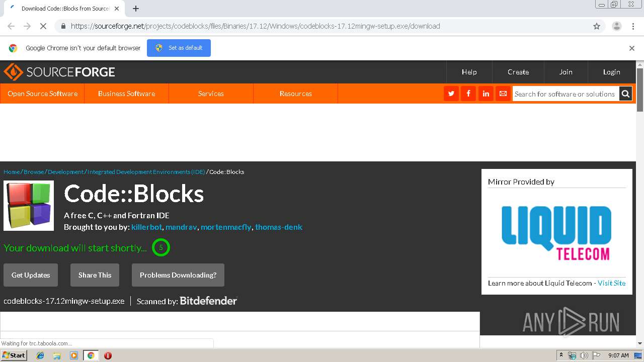Viewport: 644px width, 362px height.
Task: Open killerbot contributor profile
Action: pyautogui.click(x=146, y=227)
